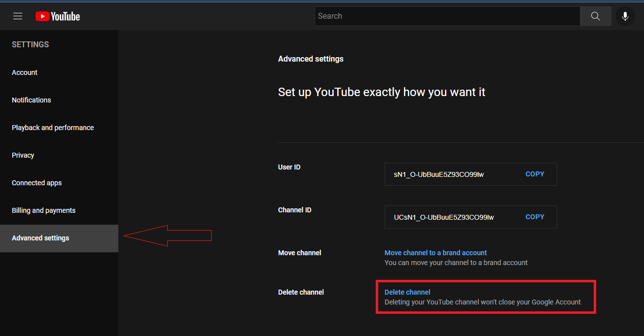Viewport: 644px width, 336px height.
Task: Click the Move channel label
Action: [300, 253]
